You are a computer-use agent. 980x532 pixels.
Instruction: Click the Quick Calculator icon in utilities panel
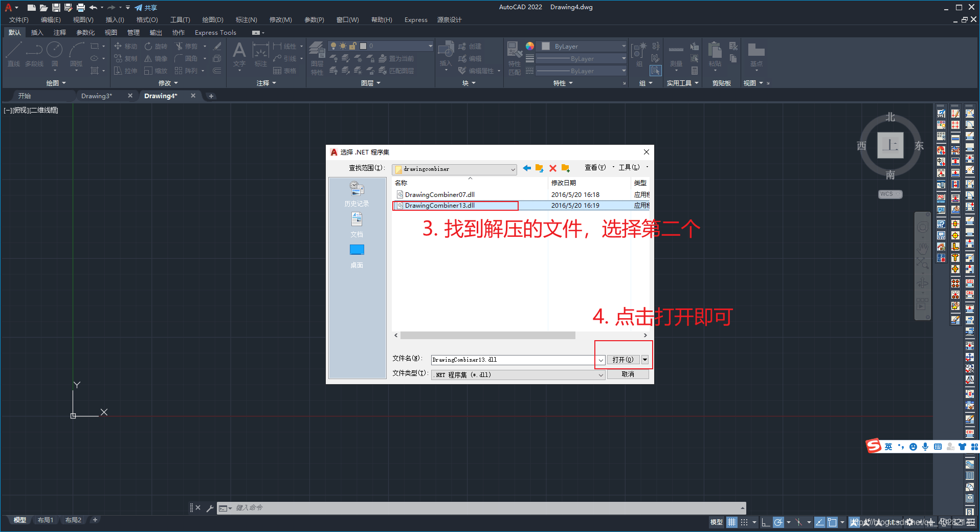(x=695, y=71)
